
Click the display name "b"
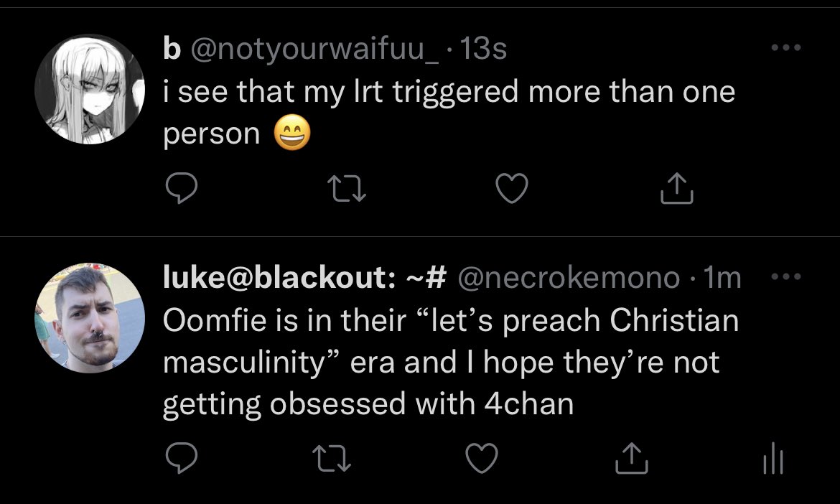click(x=171, y=50)
